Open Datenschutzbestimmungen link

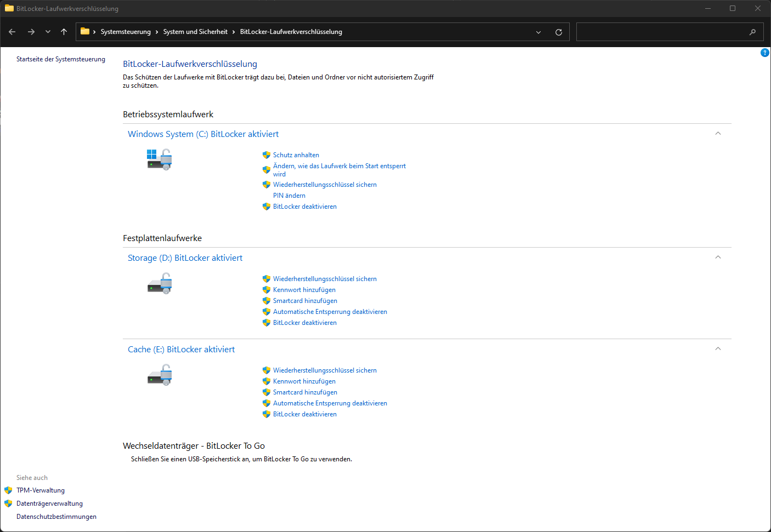56,517
